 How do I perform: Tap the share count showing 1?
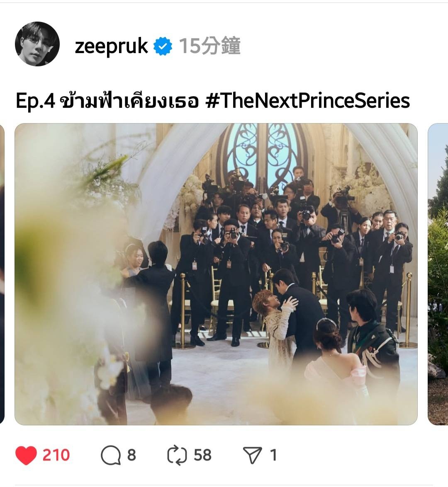(x=273, y=456)
